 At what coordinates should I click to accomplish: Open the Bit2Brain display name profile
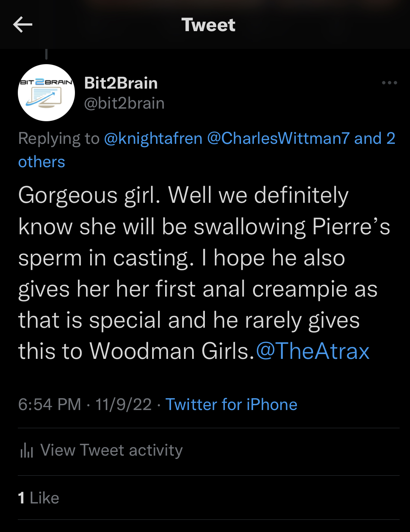click(x=121, y=83)
